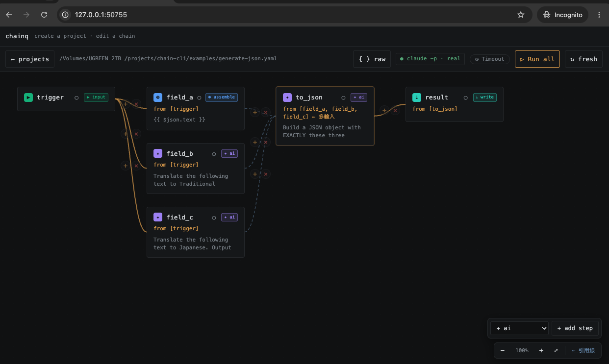Click the site info icon in the address bar
The image size is (609, 364).
[65, 15]
